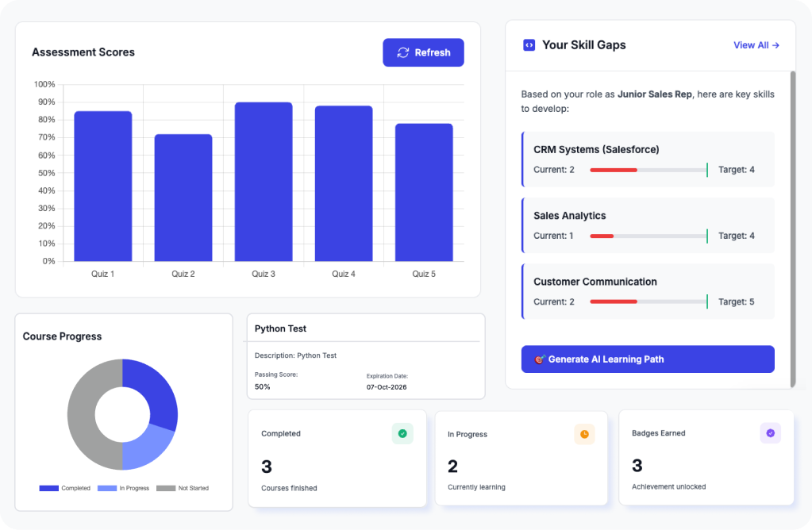Toggle the Completed legend item in Course Progress
Viewport: 812px width, 530px height.
[65, 488]
